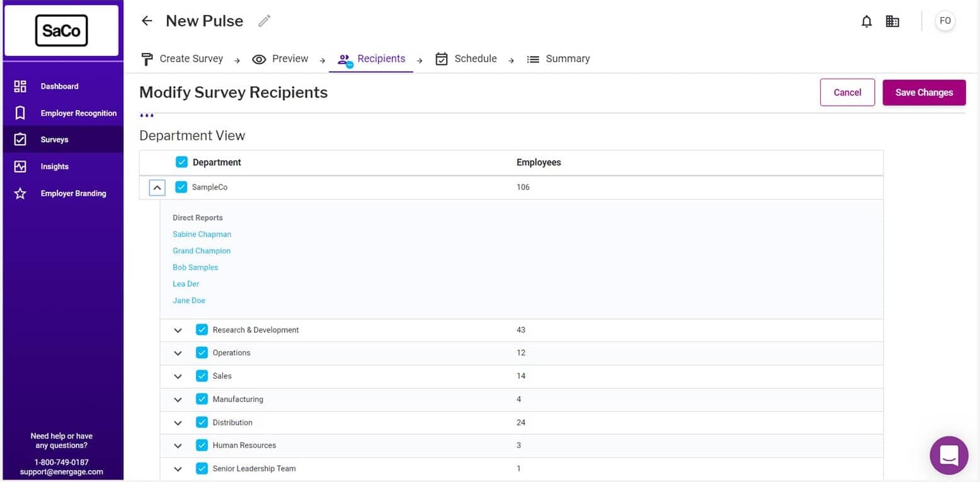Click the pencil icon to rename New Pulse

point(265,21)
